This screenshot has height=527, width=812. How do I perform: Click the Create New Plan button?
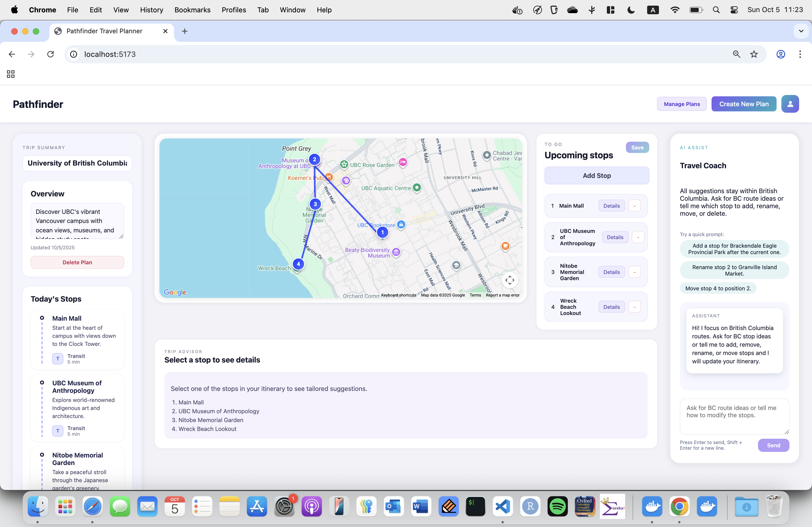(x=744, y=104)
